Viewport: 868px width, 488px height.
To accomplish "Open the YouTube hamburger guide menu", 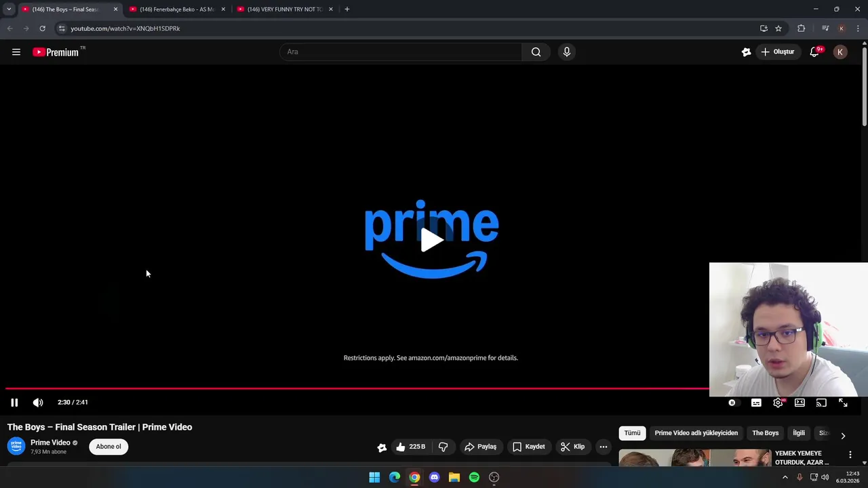I will (16, 52).
